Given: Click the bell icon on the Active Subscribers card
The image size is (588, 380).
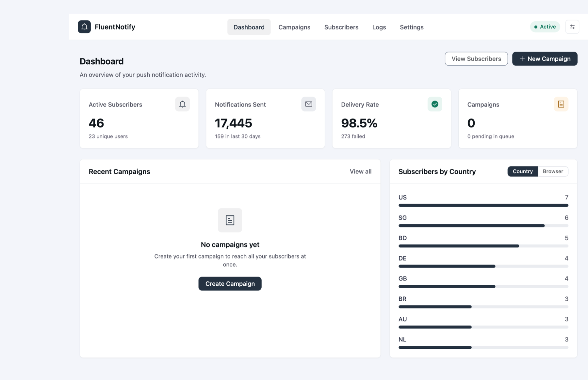Looking at the screenshot, I should (x=182, y=104).
